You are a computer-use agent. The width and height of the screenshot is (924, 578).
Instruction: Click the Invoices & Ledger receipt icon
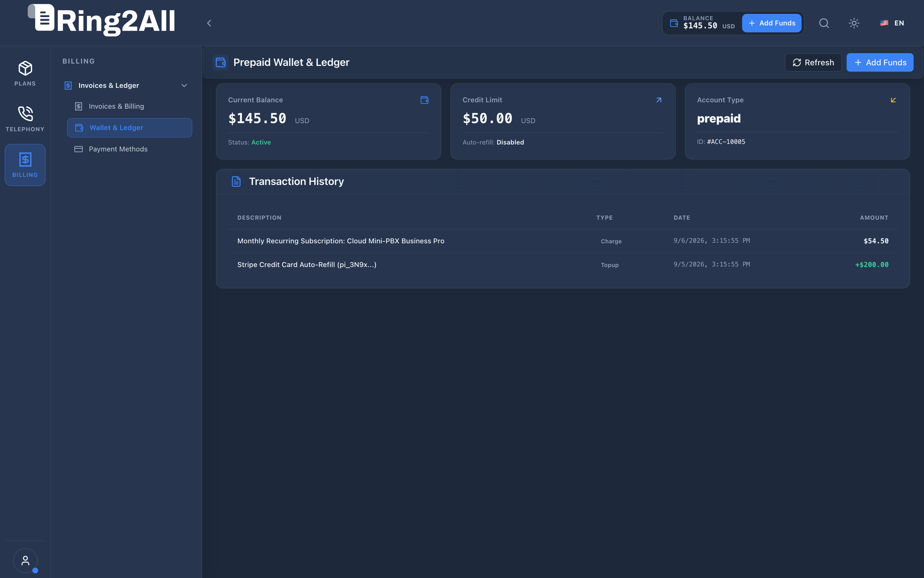tap(68, 86)
